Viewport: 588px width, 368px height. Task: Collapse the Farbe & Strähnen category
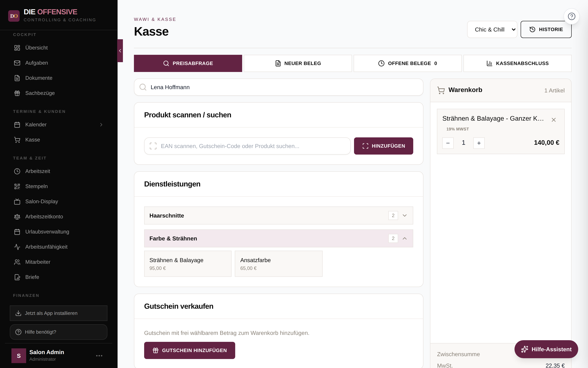click(278, 238)
